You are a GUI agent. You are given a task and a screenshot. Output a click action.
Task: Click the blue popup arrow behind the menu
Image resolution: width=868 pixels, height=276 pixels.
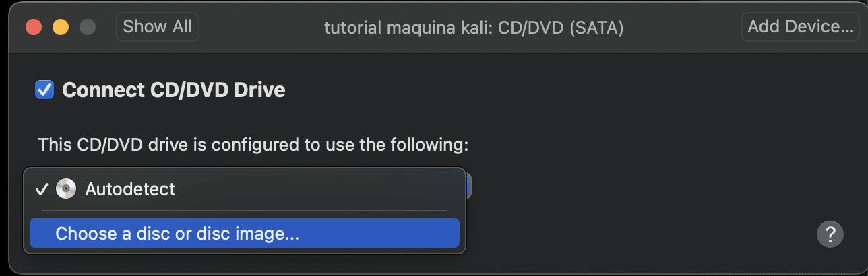tap(468, 186)
